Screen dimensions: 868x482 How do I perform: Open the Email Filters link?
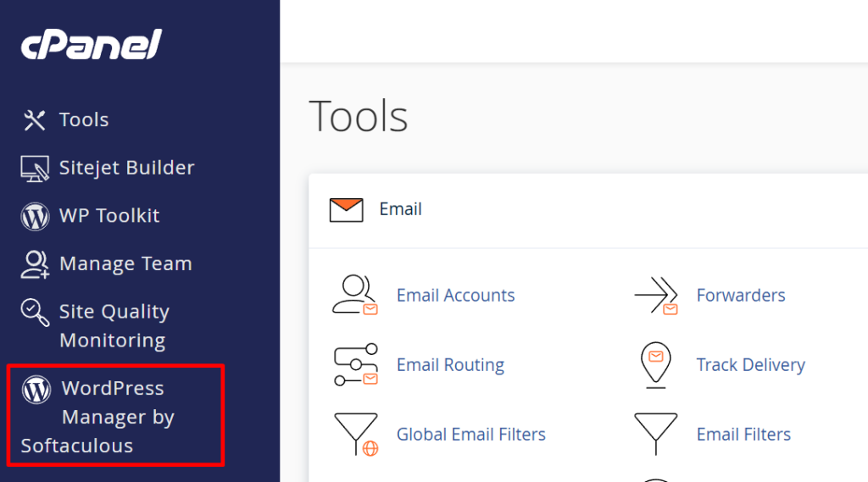(743, 435)
